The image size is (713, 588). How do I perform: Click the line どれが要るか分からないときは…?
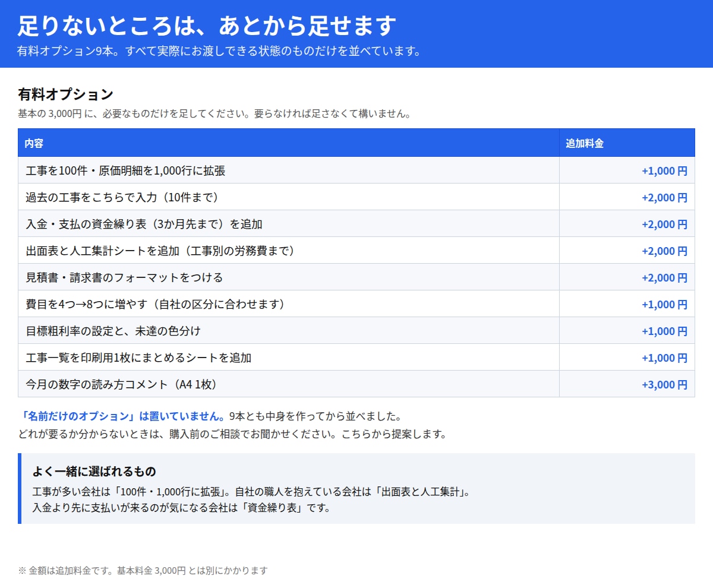point(232,434)
